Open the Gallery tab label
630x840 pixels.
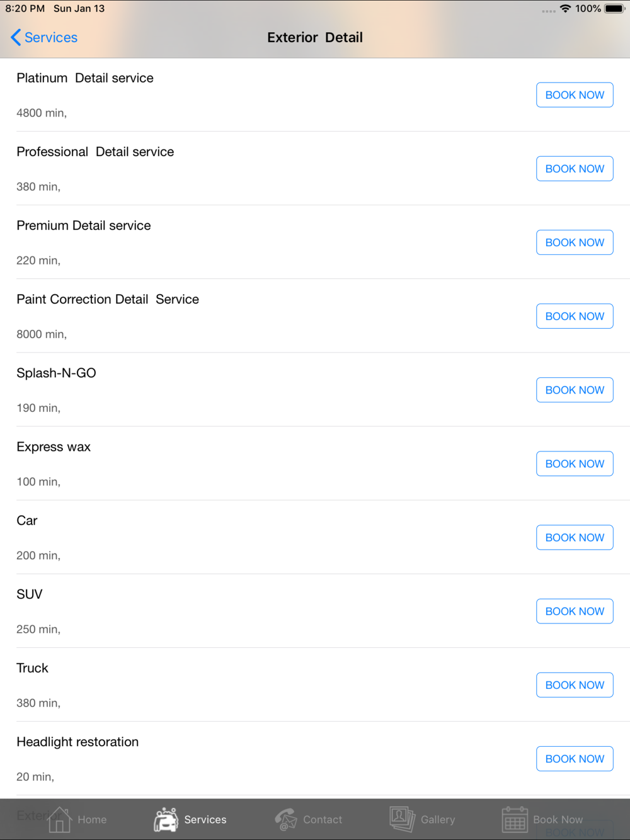pos(438,819)
